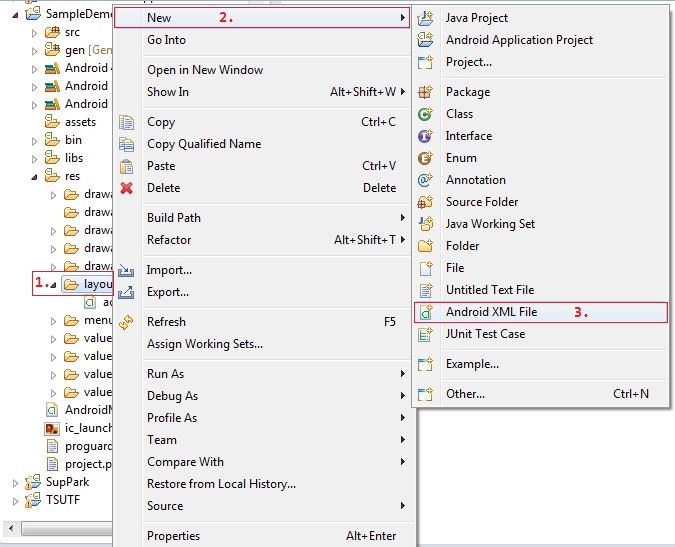Viewport: 675px width, 547px height.
Task: Click the green Class icon
Action: (x=426, y=114)
